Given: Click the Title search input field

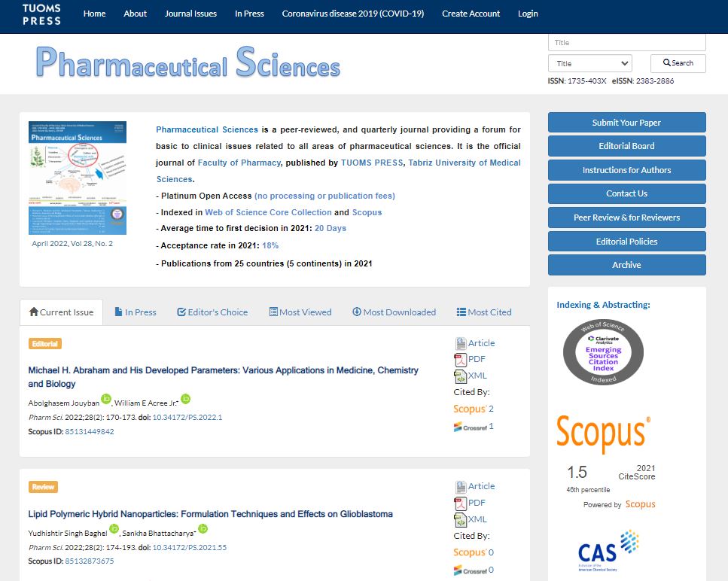Looking at the screenshot, I should (x=626, y=43).
